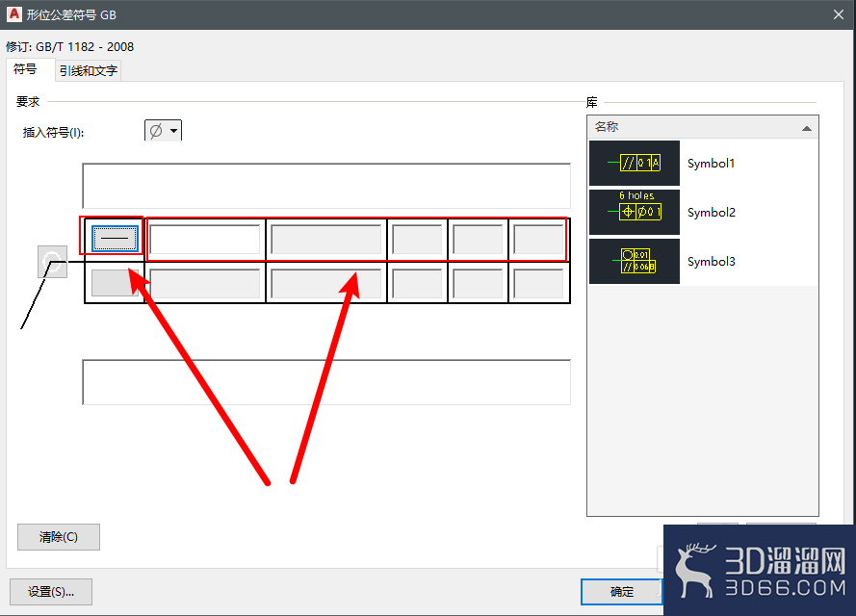Click the empty symbol button in second row
The width and height of the screenshot is (856, 616).
(115, 283)
